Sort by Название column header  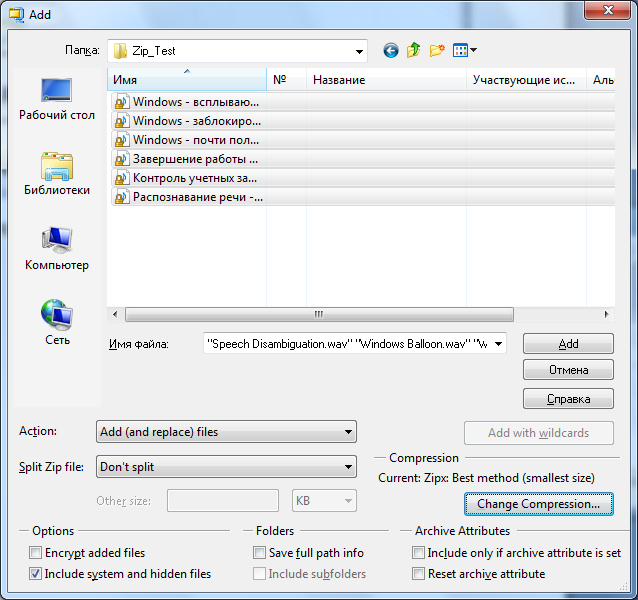pos(386,80)
